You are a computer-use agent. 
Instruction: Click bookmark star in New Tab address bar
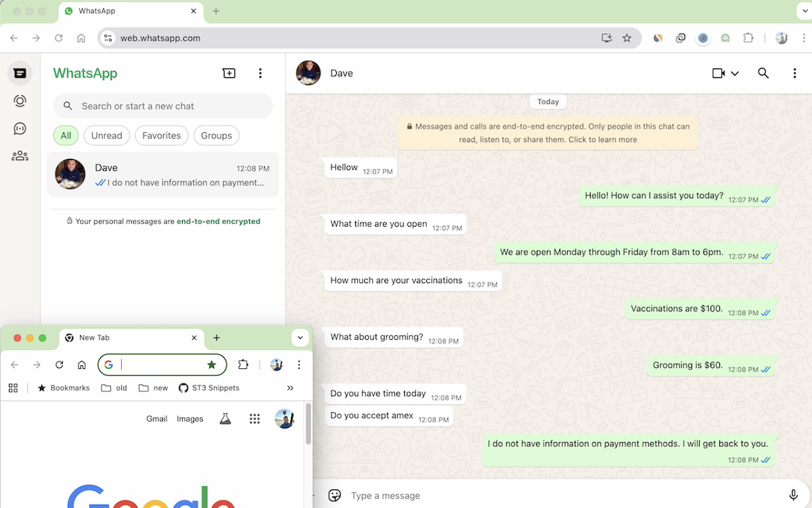coord(211,364)
